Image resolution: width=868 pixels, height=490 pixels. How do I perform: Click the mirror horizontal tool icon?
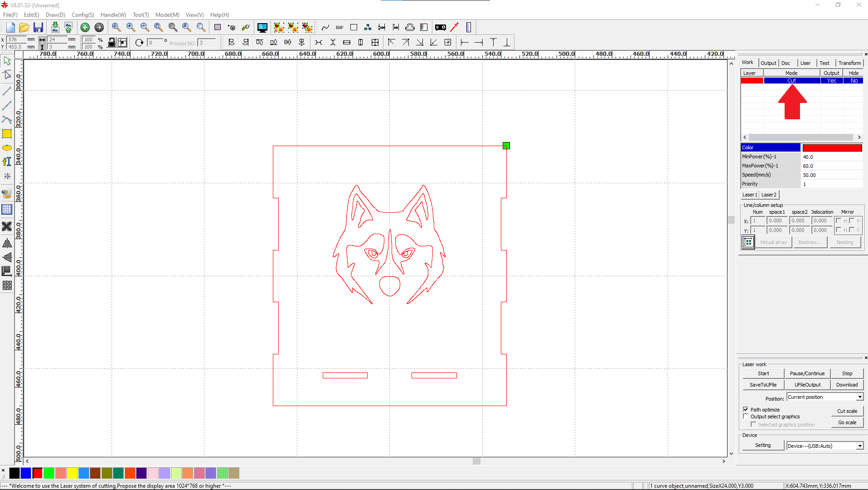(x=7, y=244)
